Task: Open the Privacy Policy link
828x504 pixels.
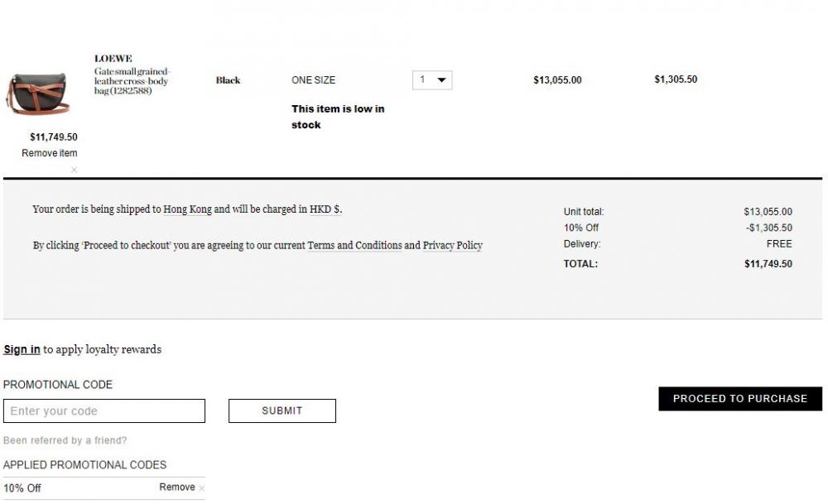Action: point(453,246)
